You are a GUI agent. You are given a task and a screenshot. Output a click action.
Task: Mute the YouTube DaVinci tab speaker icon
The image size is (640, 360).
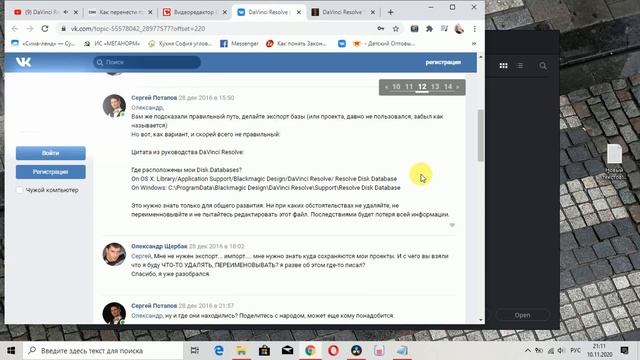pos(66,12)
